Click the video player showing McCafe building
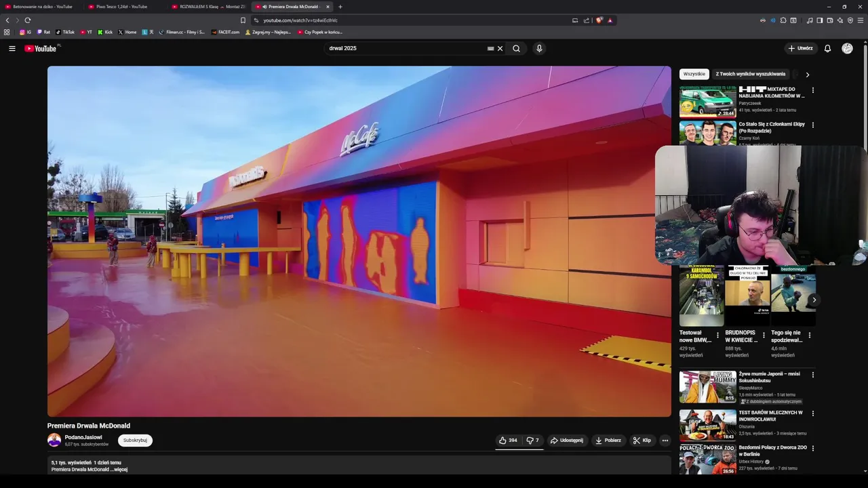The image size is (868, 488). pos(359,241)
